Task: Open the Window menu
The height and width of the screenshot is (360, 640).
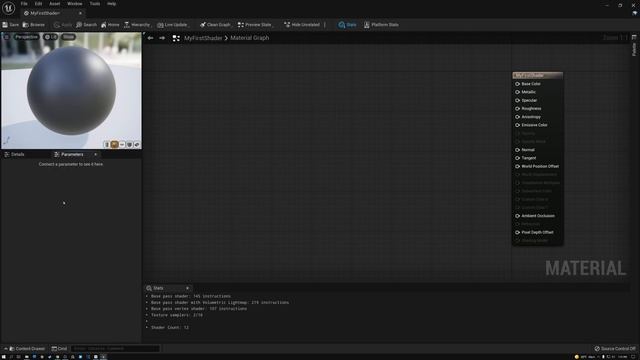Action: 75,4
